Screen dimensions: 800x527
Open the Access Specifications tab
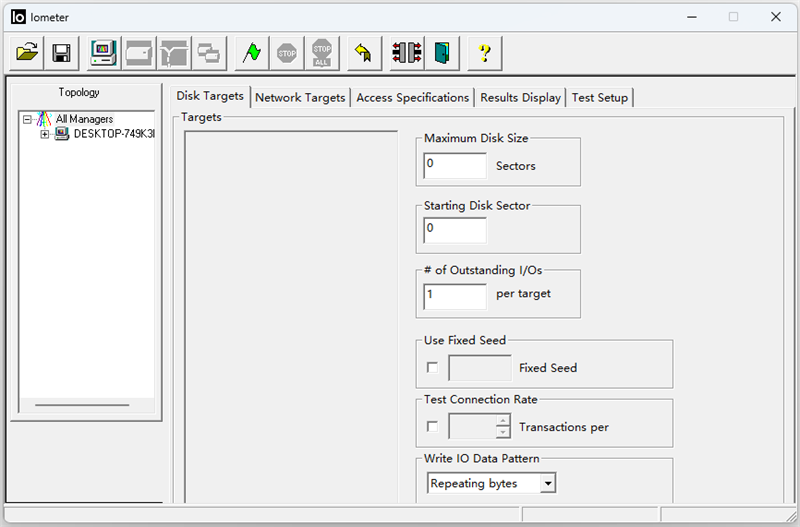(412, 97)
